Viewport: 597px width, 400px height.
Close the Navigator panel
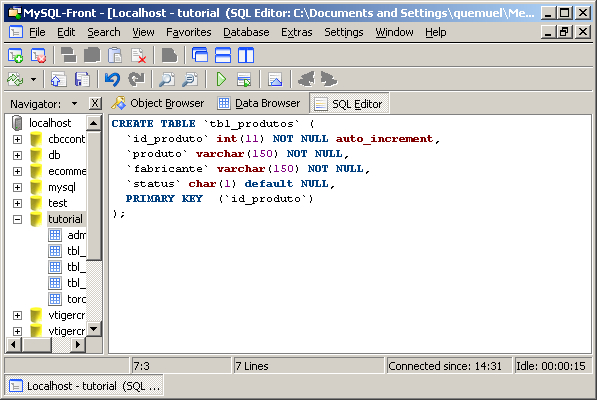(95, 103)
